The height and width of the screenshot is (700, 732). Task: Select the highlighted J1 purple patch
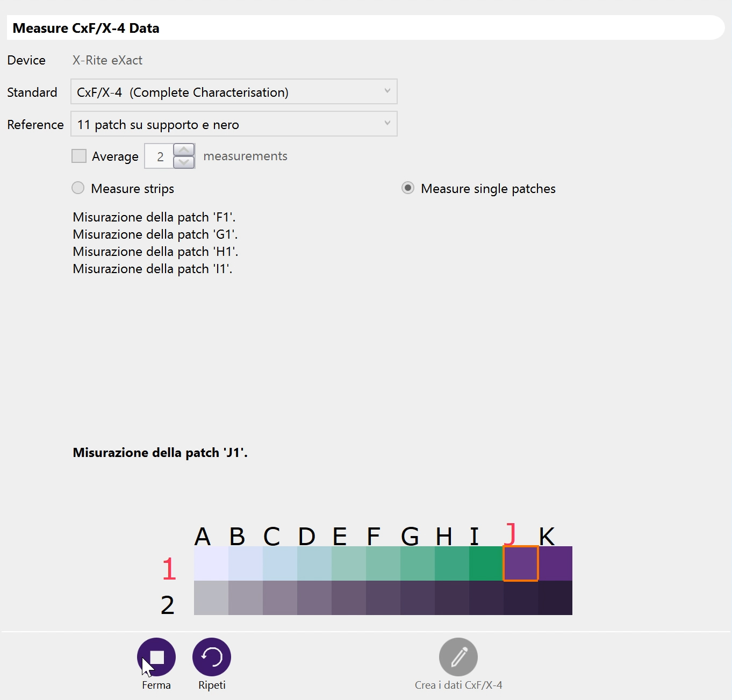pyautogui.click(x=520, y=563)
